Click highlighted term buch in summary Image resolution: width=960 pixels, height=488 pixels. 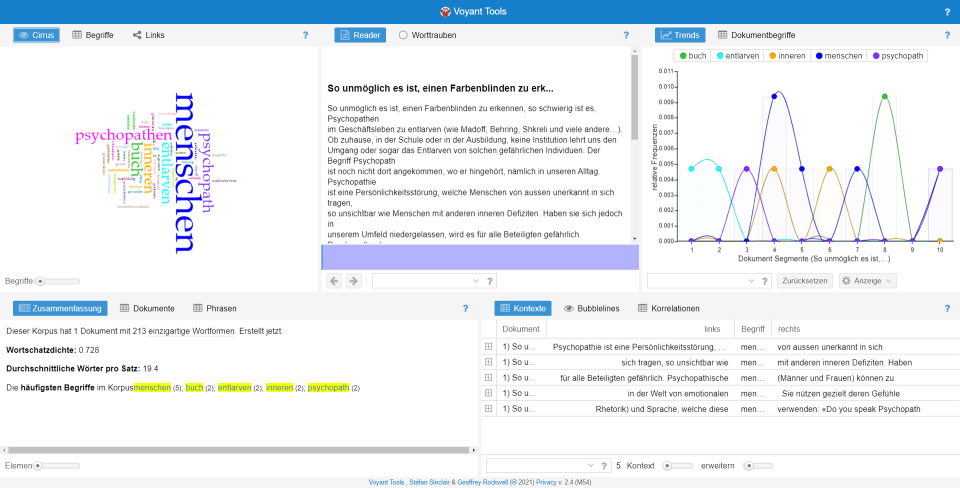[x=194, y=388]
